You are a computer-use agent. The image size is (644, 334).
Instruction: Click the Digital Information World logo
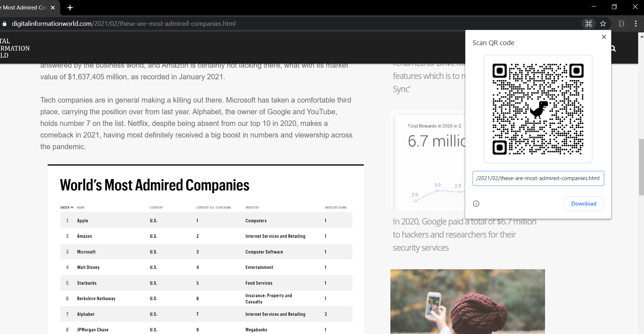(15, 48)
